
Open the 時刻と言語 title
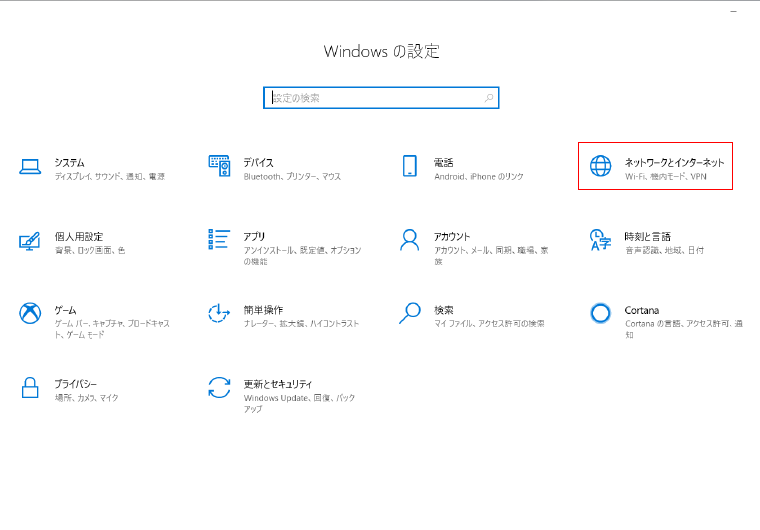point(648,237)
